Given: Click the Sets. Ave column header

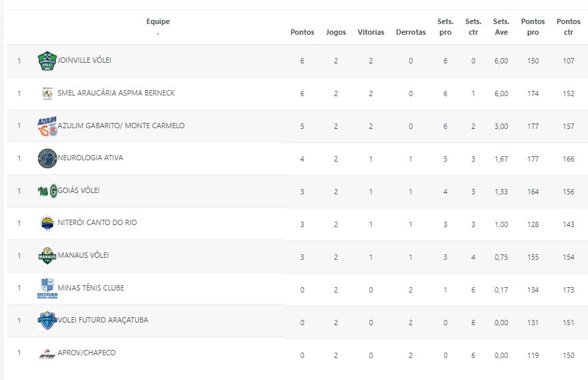Looking at the screenshot, I should pos(501,27).
